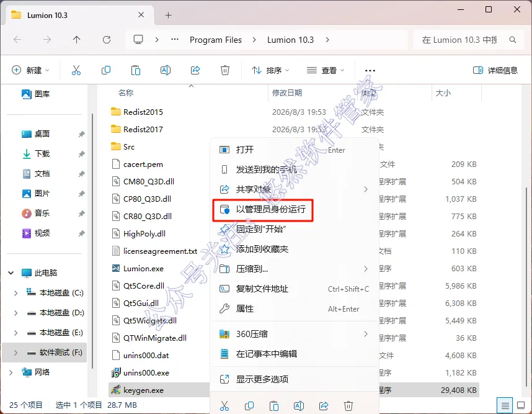Click the Paste clipboard icon in toolbar
This screenshot has height=414, width=532.
136,70
